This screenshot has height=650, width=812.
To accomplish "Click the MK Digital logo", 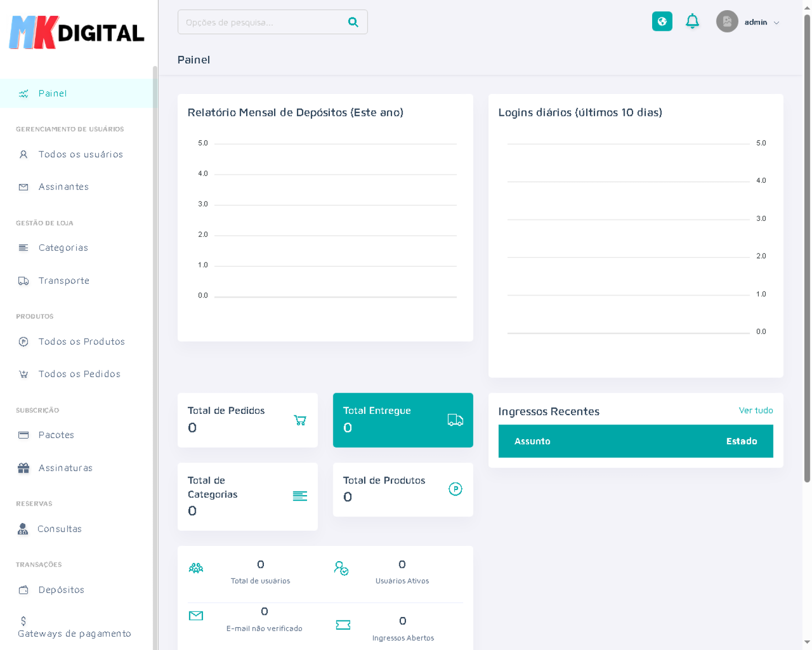I will coord(77,32).
